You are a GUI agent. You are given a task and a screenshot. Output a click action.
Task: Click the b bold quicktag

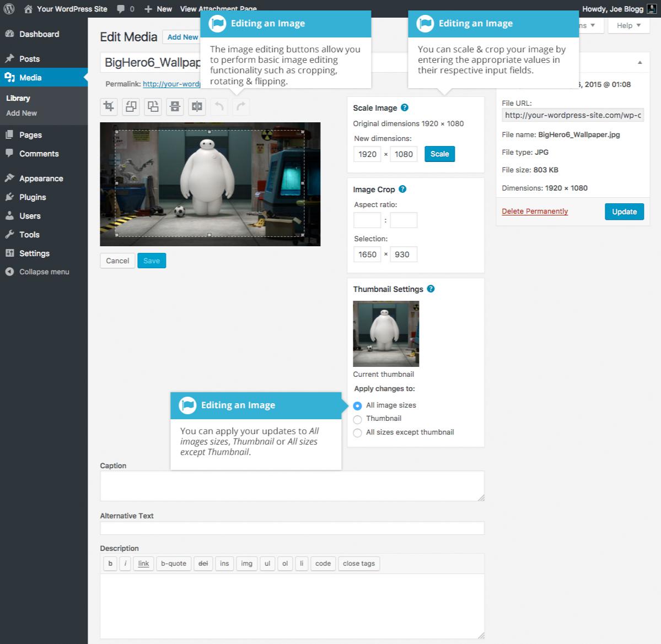tap(110, 564)
